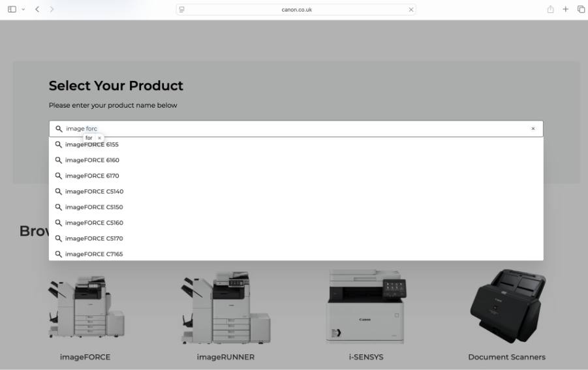Choose imageFORCE 6160 suggestion
588x370 pixels.
click(x=91, y=161)
